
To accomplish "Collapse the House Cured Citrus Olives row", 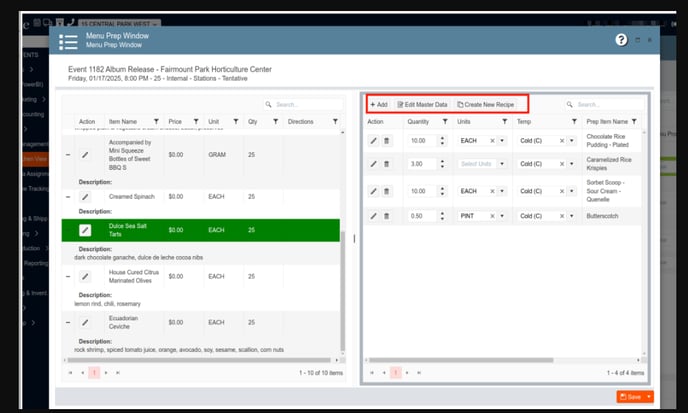I will coord(68,275).
